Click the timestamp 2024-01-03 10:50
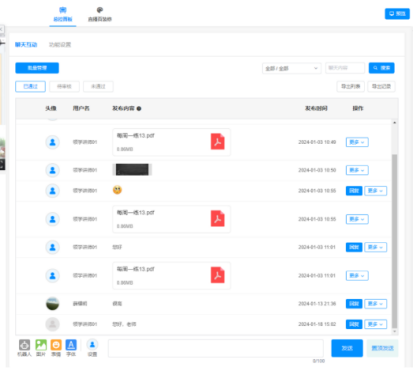This screenshot has width=414, height=386. [317, 170]
